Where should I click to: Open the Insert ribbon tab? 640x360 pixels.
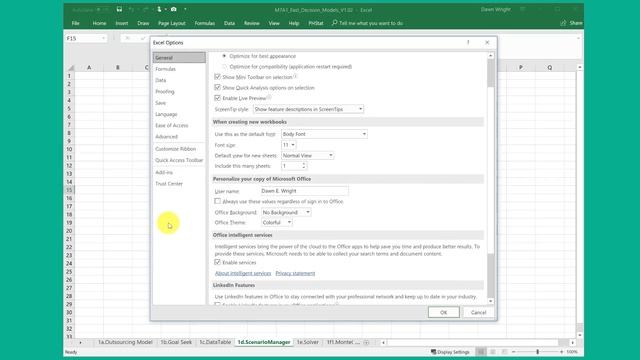click(x=122, y=23)
